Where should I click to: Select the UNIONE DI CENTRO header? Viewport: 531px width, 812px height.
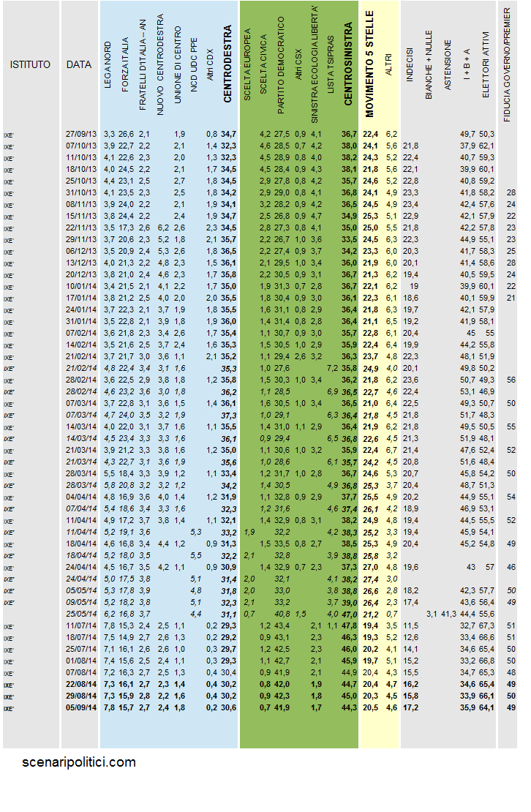178,65
